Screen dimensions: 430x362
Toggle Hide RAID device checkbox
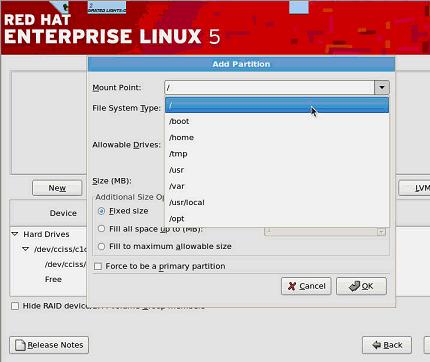15,306
